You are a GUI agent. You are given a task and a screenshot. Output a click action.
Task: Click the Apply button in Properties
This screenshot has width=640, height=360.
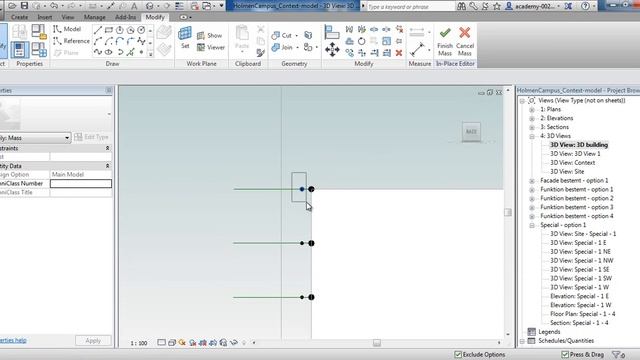pos(93,340)
